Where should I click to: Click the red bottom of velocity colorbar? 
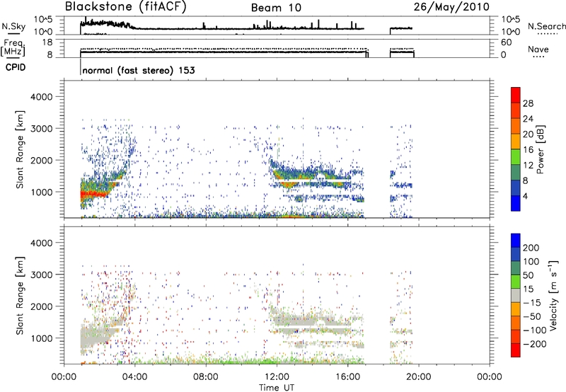point(516,350)
